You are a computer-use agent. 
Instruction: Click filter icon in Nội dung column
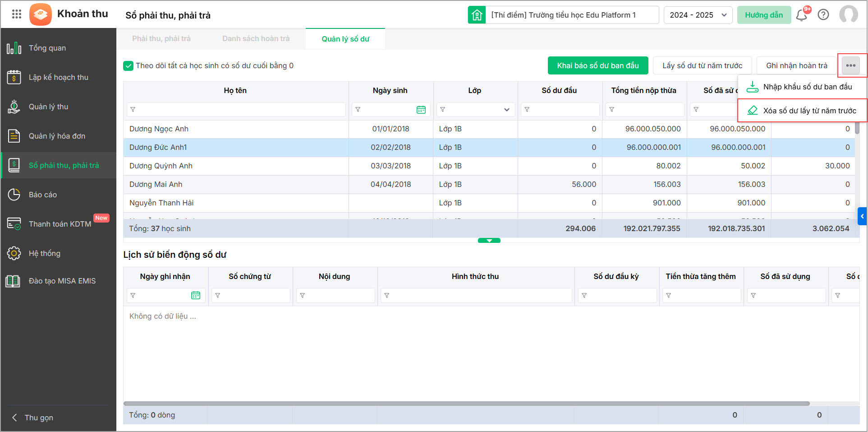[303, 296]
